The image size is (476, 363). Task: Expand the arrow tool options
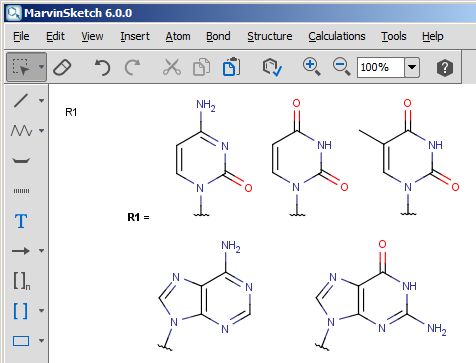[41, 250]
